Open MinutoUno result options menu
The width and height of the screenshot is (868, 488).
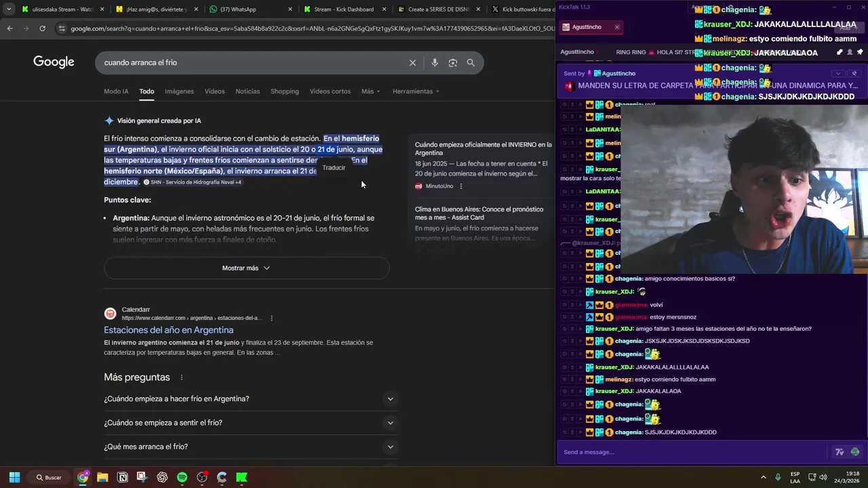point(461,186)
